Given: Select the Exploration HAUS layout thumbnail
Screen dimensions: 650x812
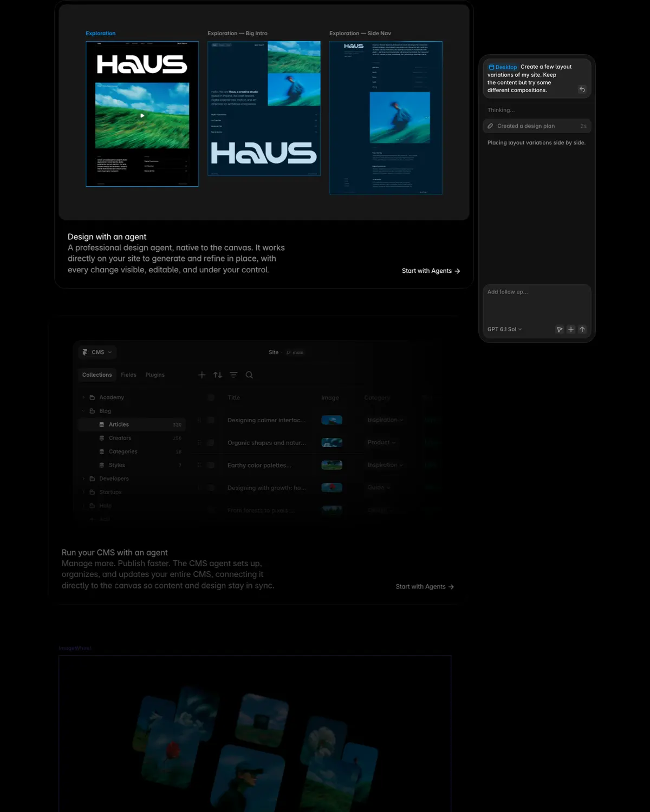Looking at the screenshot, I should pyautogui.click(x=142, y=114).
